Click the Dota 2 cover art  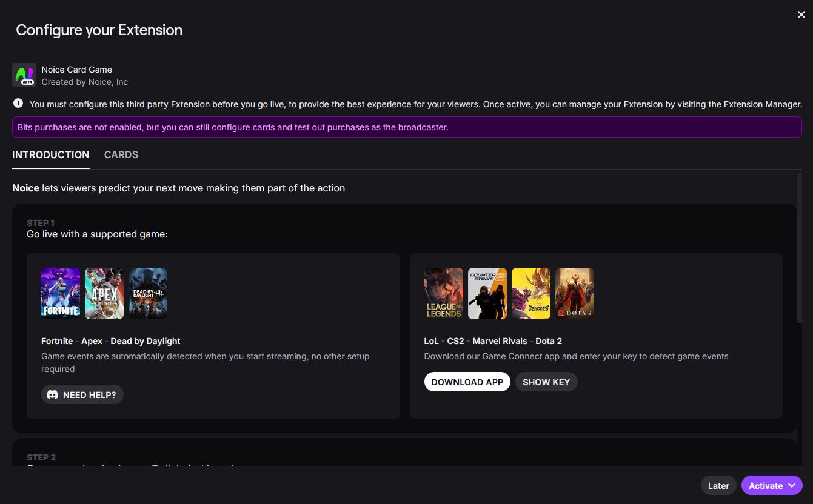point(575,293)
